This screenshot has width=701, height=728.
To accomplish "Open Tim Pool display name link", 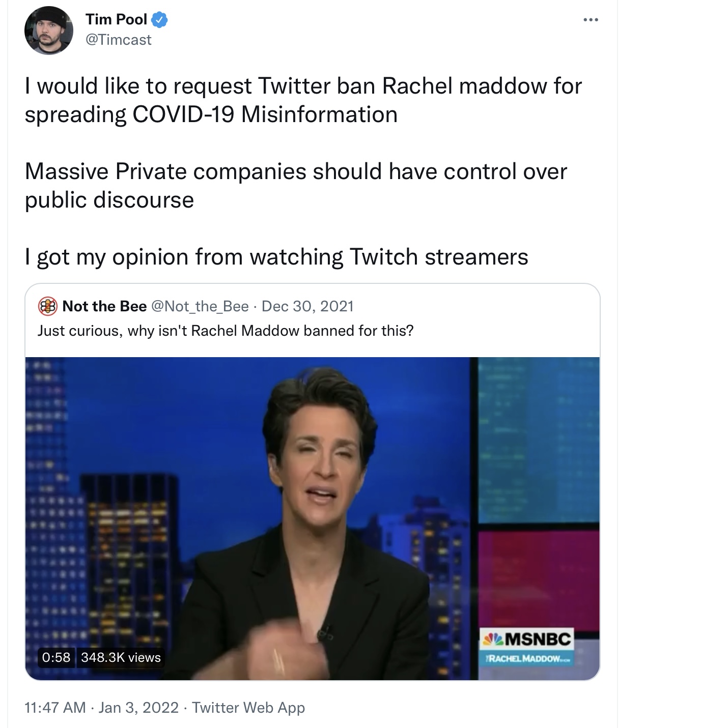I will (117, 19).
